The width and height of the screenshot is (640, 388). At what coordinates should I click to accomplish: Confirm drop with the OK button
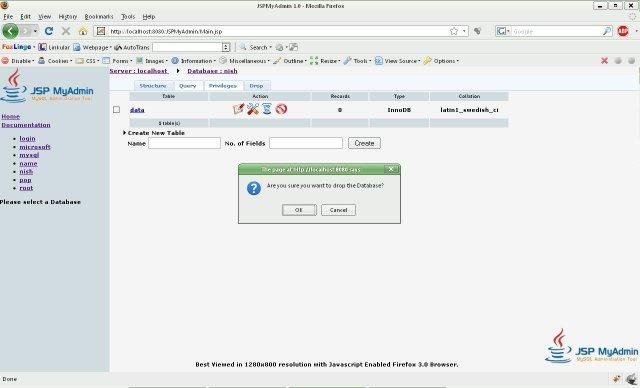(x=299, y=210)
